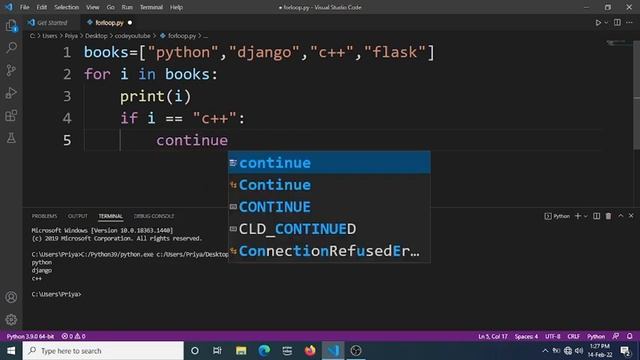This screenshot has height=360, width=640.
Task: Run Python file with play button
Action: 598,23
